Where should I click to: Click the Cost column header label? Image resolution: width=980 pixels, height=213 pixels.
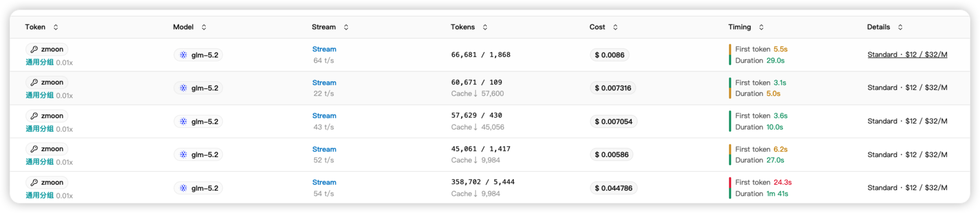coord(597,27)
